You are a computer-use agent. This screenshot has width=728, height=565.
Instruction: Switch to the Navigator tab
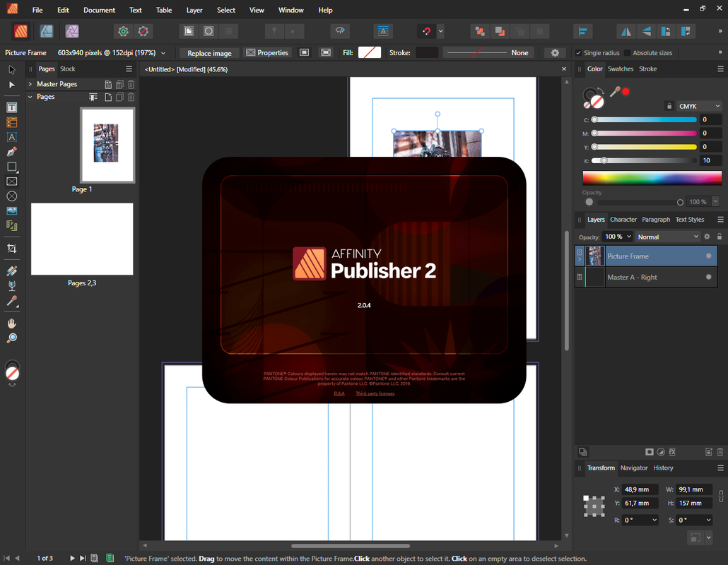coord(634,468)
